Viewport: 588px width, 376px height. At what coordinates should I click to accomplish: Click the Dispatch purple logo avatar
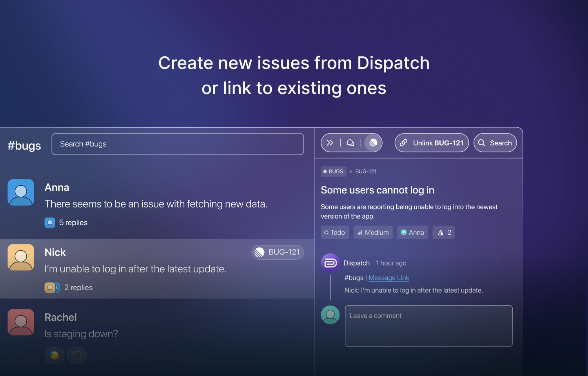pos(330,263)
